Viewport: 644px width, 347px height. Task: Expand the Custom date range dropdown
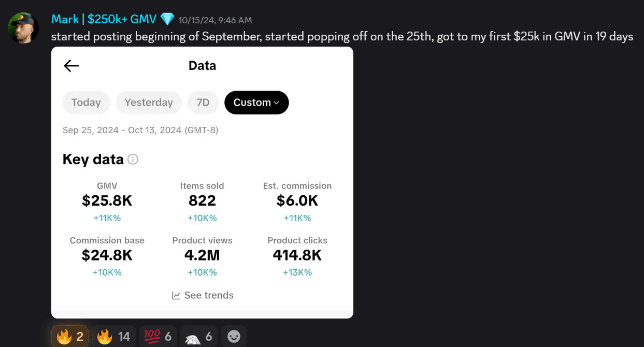(x=256, y=103)
